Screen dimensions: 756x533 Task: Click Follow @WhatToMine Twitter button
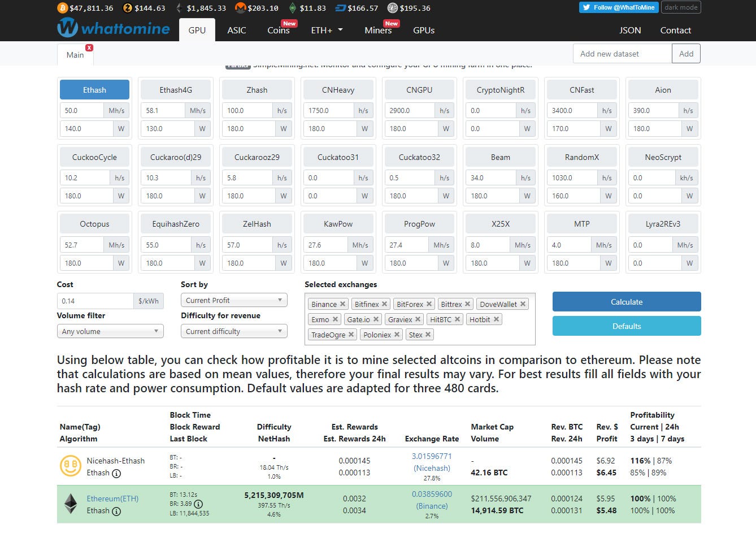click(x=619, y=7)
